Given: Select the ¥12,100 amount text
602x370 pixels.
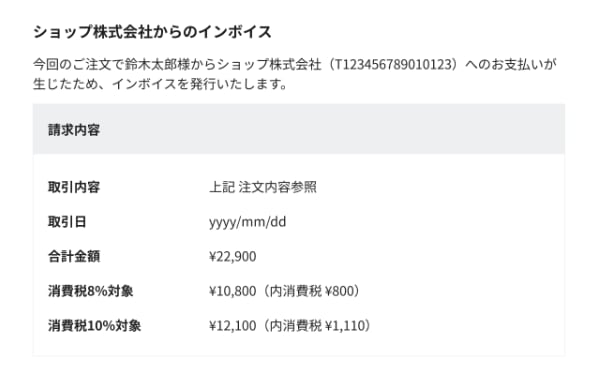Looking at the screenshot, I should pos(233,325).
